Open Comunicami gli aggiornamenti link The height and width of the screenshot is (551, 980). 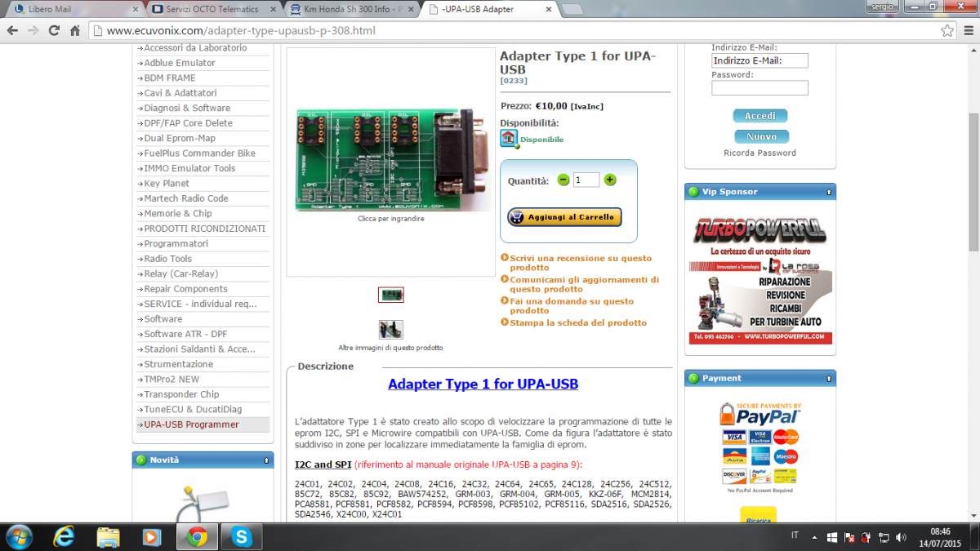tap(585, 284)
